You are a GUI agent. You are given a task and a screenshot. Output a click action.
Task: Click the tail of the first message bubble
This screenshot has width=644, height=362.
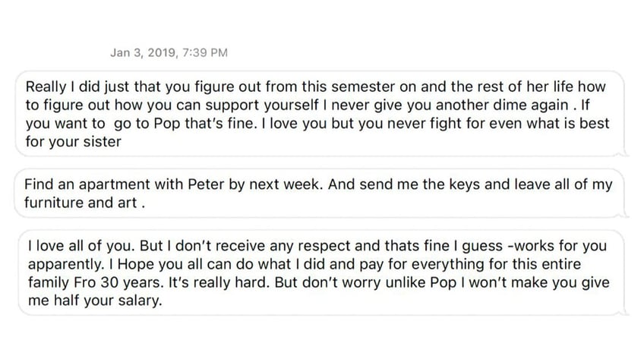(x=625, y=153)
